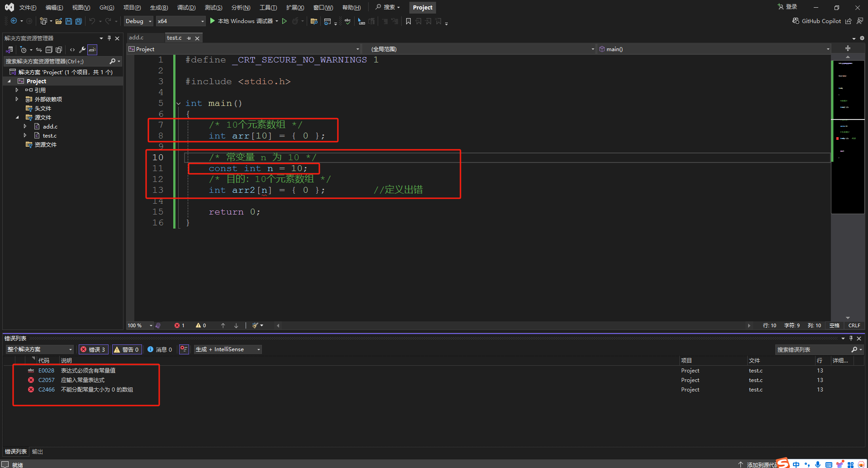Open properties wrench icon in Solution Explorer
This screenshot has width=868, height=468.
point(82,50)
